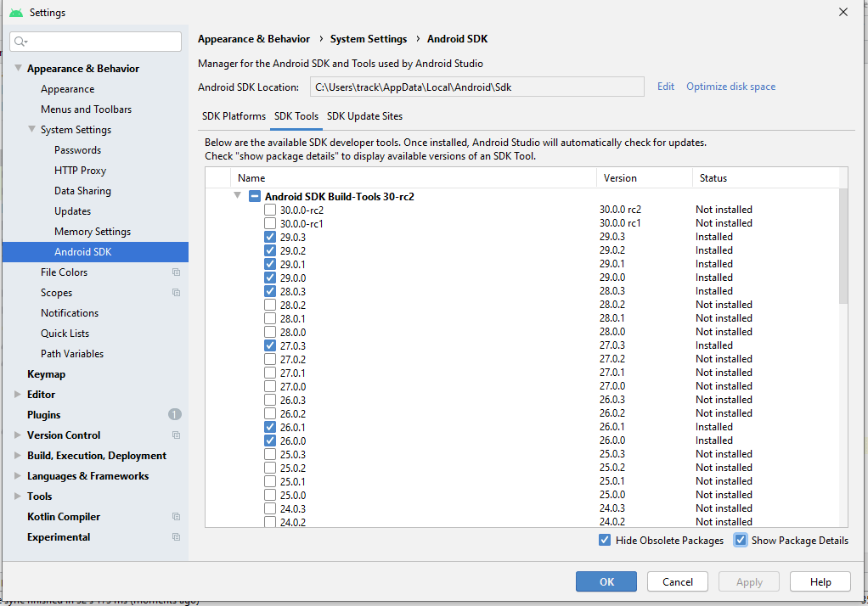The image size is (868, 606).
Task: Click the Android SDK Location path field
Action: click(477, 87)
